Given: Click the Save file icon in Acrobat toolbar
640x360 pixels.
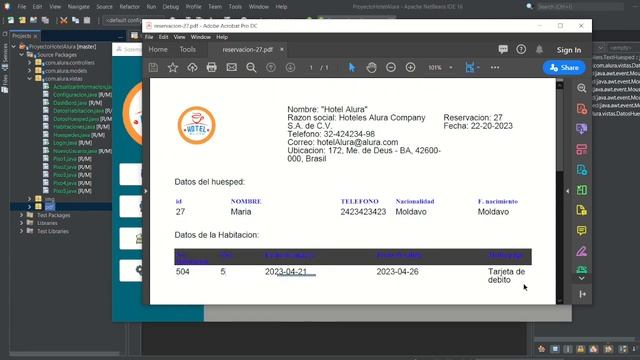Looking at the screenshot, I should click(x=153, y=67).
